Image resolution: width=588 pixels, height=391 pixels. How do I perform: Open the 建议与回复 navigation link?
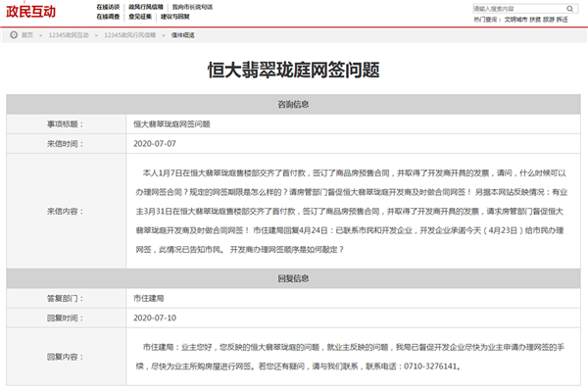point(175,17)
